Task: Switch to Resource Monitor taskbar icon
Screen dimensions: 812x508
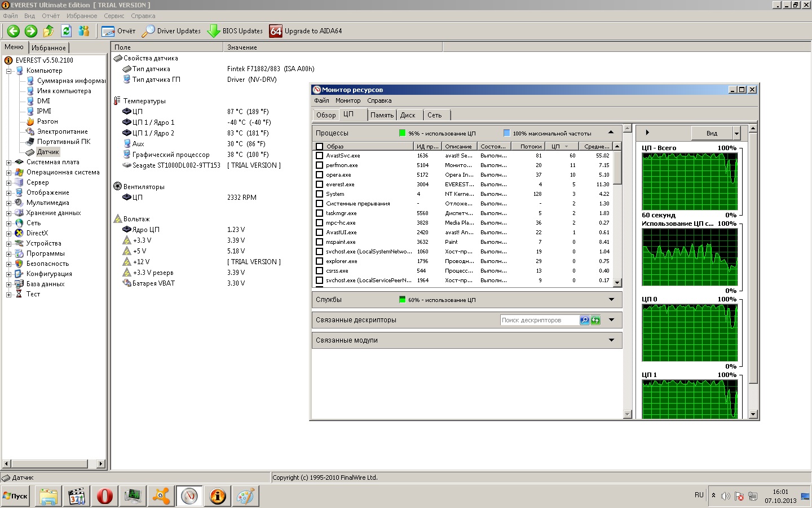Action: tap(189, 496)
